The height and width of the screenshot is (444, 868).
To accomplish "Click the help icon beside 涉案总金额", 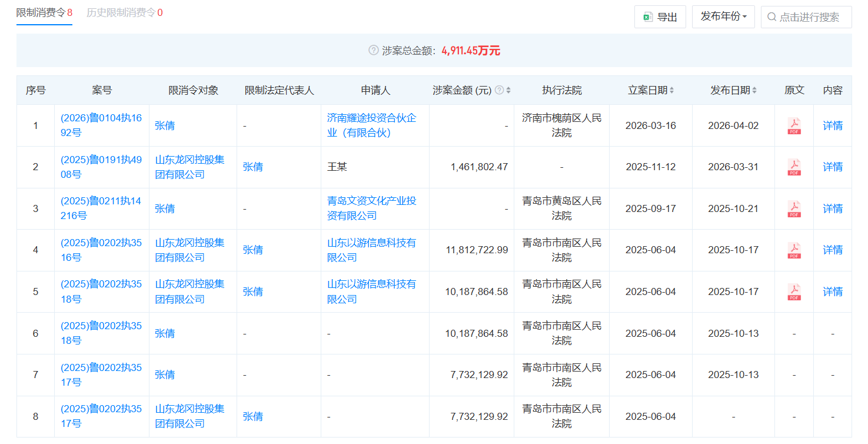I will pyautogui.click(x=373, y=51).
